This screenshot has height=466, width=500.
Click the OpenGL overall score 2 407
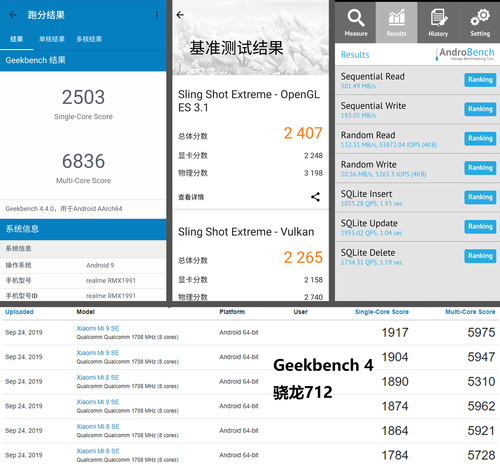[303, 133]
